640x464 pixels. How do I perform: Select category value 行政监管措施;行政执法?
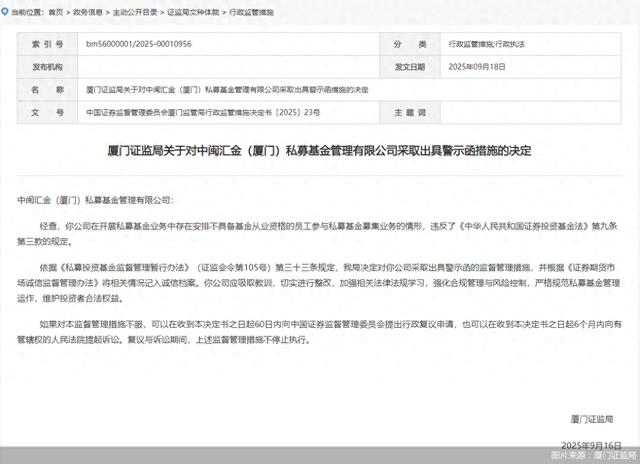pos(486,44)
